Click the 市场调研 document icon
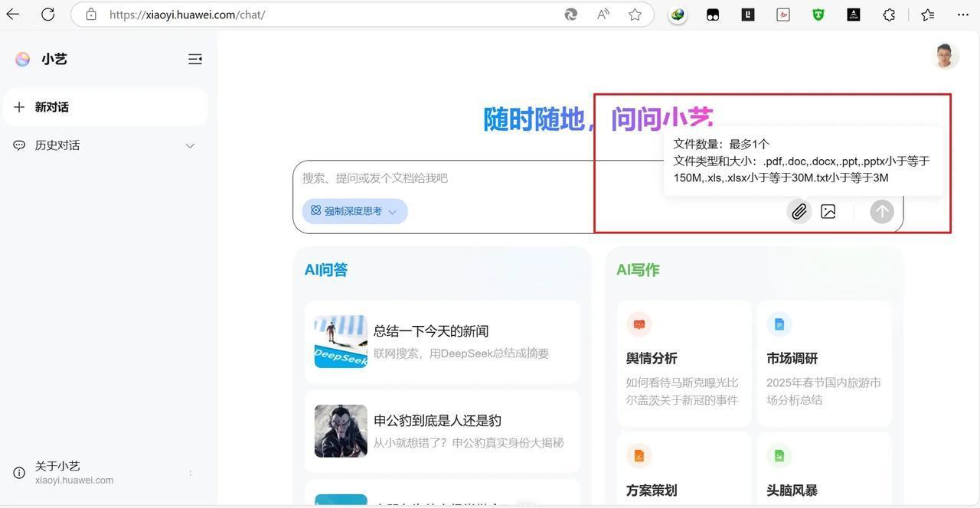Screen dimensions: 980x508 tap(779, 324)
